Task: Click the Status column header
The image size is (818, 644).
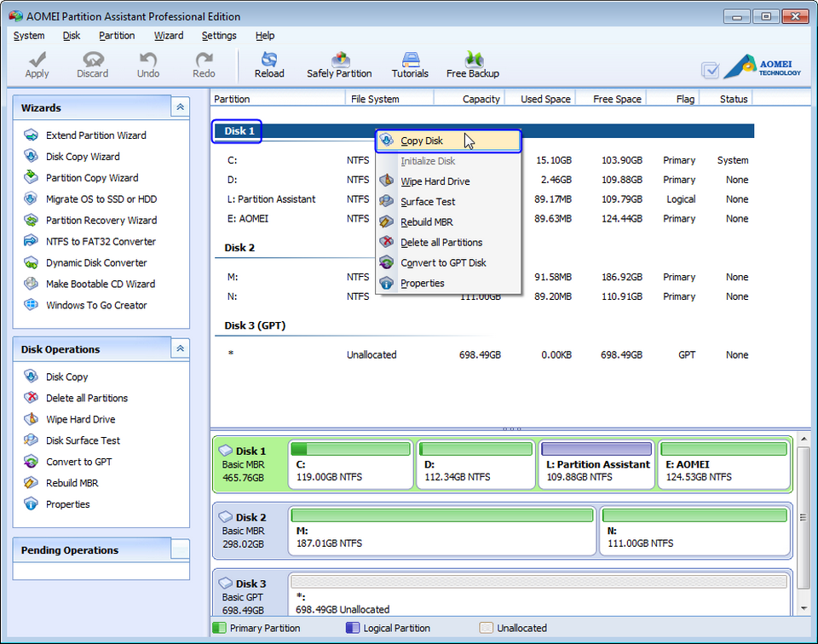Action: pyautogui.click(x=726, y=99)
